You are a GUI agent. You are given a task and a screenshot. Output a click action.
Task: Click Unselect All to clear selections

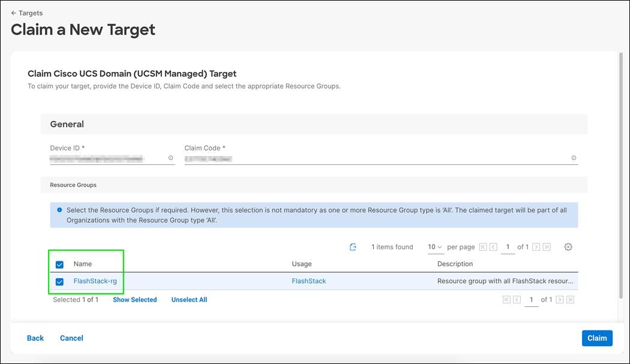tap(189, 299)
